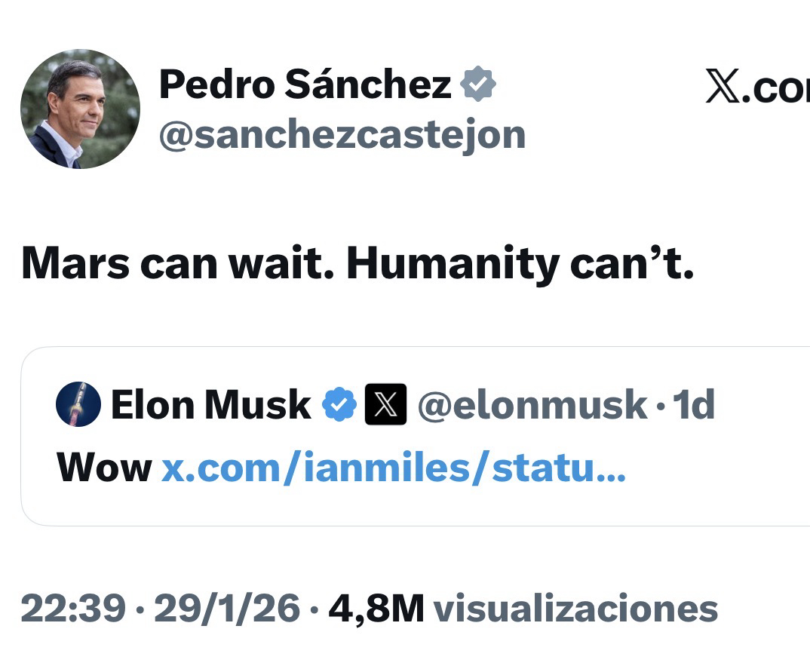Click gray verified badge beside Pedro Sánchez

(478, 84)
